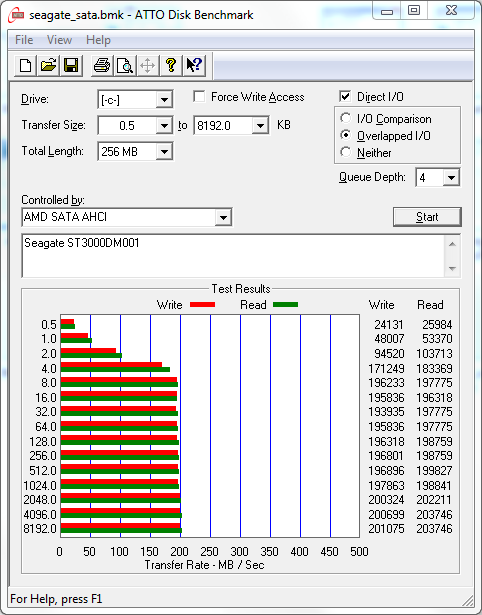Screen dimensions: 482x615
Task: Open the Total Length 256 MB dropdown
Action: click(x=164, y=151)
